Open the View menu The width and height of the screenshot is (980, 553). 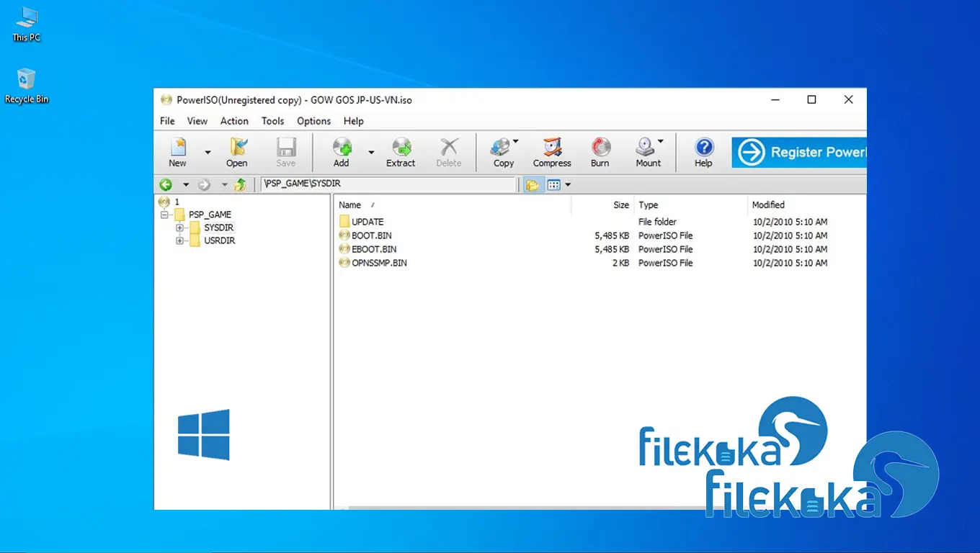click(197, 121)
